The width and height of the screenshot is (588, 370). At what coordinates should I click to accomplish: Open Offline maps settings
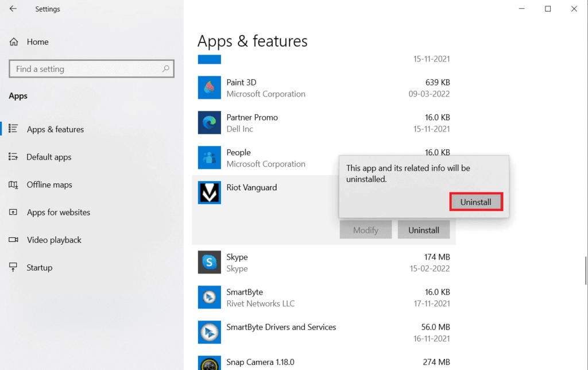tap(51, 184)
